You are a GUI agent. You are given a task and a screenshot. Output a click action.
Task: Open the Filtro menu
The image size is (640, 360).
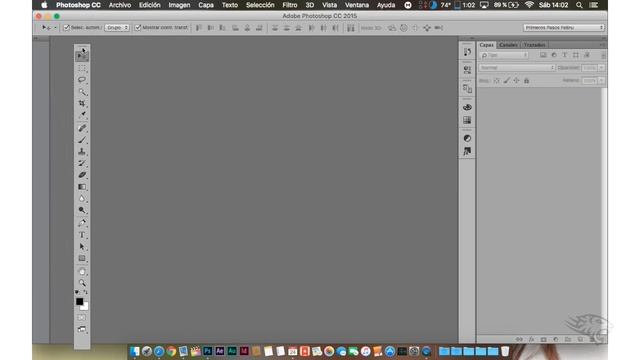(290, 5)
